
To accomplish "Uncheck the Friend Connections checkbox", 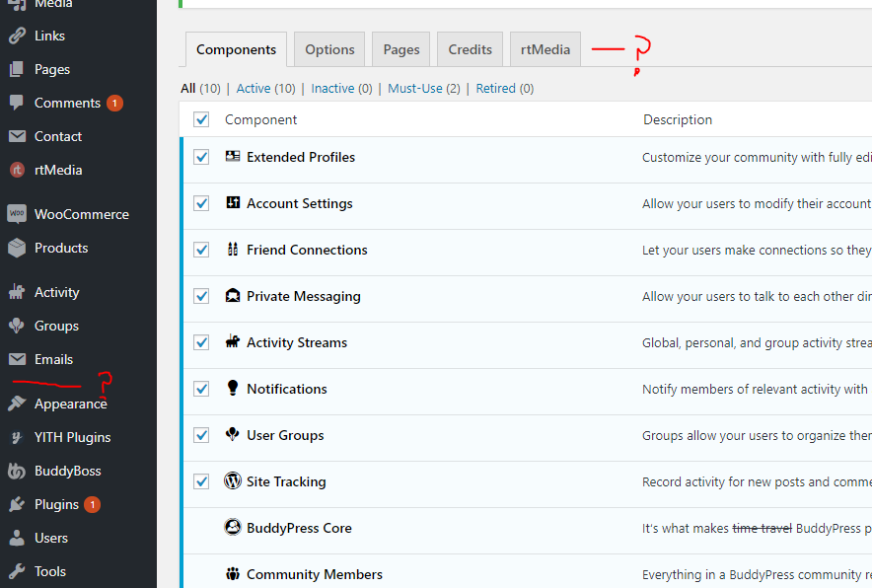I will (201, 250).
